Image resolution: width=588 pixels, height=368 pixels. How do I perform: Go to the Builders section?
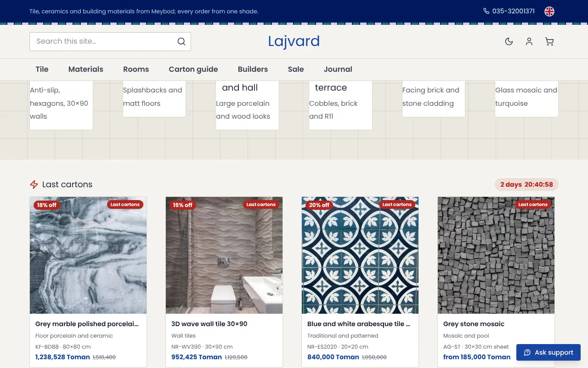[253, 69]
